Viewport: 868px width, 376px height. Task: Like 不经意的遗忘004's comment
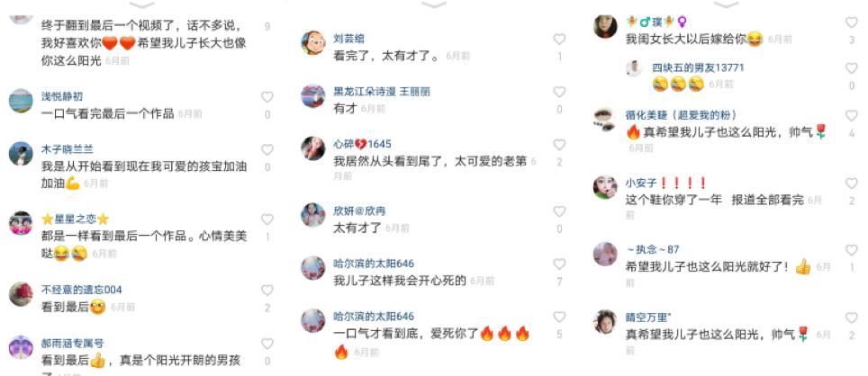(267, 291)
